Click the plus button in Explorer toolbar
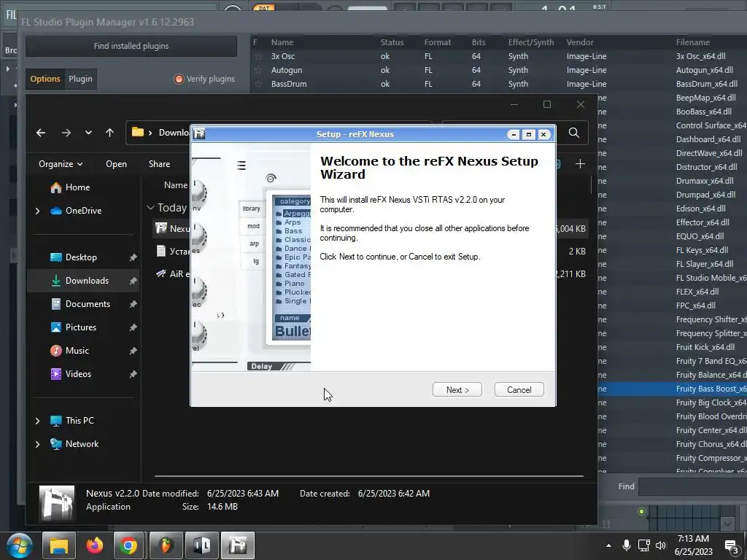Viewport: 747px width, 560px height. click(x=580, y=164)
